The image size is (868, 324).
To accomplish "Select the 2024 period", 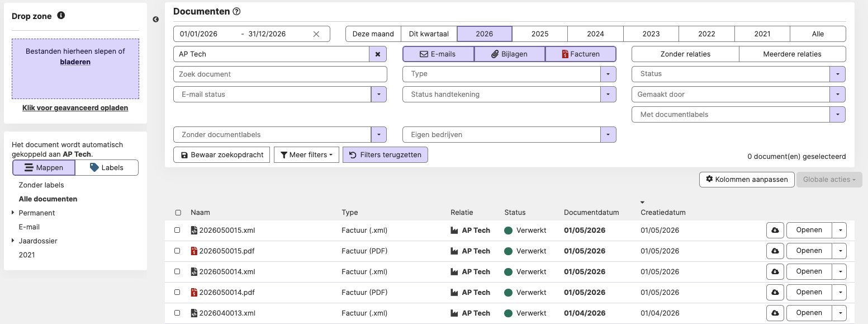I will coord(596,34).
